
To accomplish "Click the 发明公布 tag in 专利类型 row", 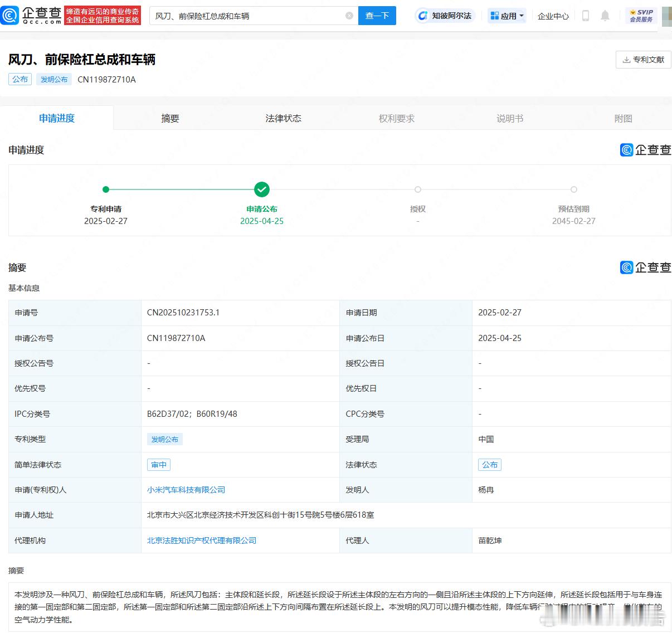I will 165,439.
